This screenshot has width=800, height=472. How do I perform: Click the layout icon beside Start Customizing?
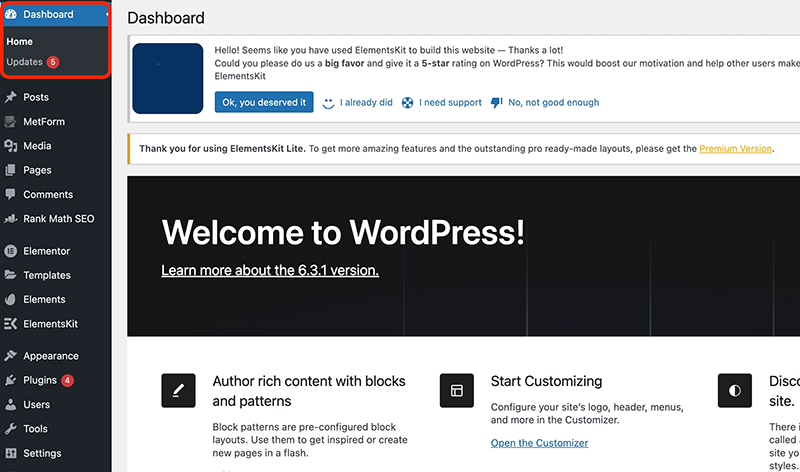457,390
